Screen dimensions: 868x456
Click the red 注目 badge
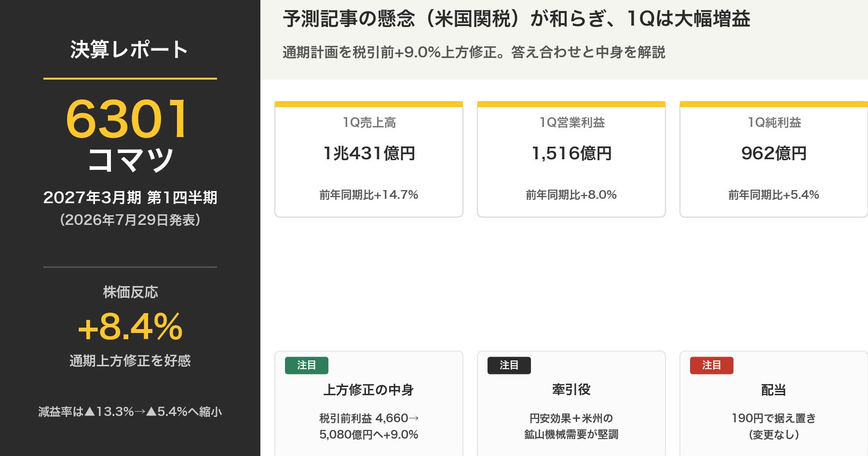pyautogui.click(x=712, y=365)
